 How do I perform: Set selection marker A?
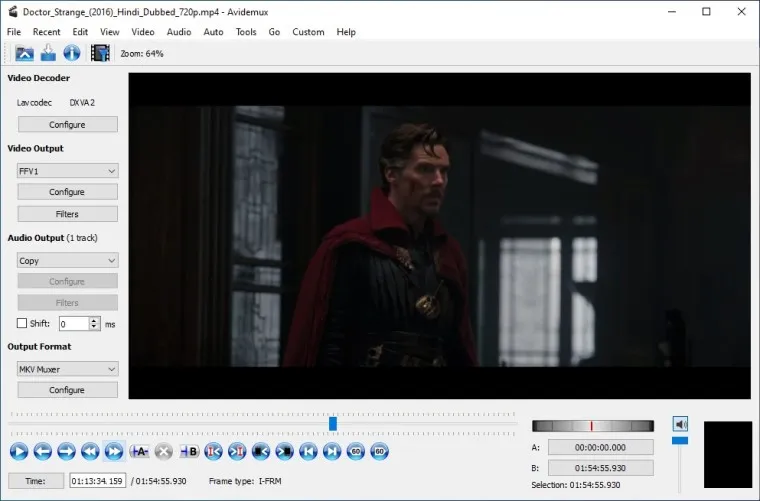tap(140, 452)
